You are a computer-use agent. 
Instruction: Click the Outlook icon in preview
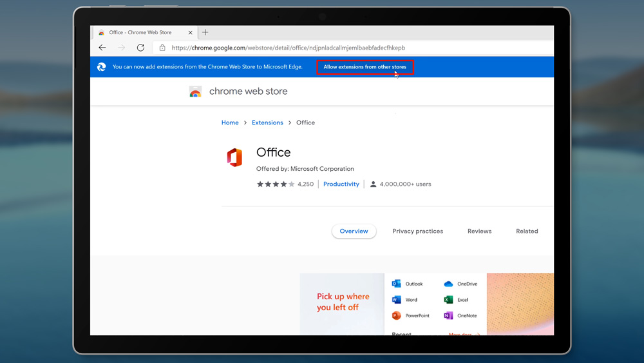coord(396,284)
